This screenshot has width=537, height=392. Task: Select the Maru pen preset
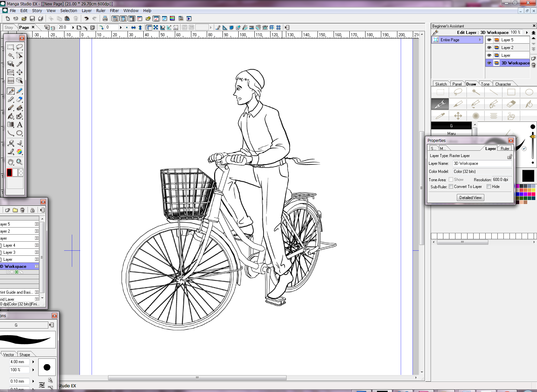click(451, 134)
